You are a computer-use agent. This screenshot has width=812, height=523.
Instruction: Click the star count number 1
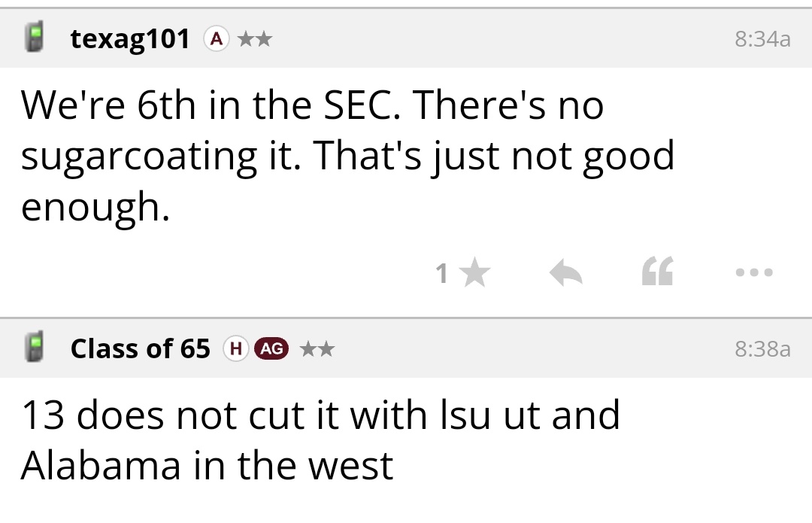(442, 274)
